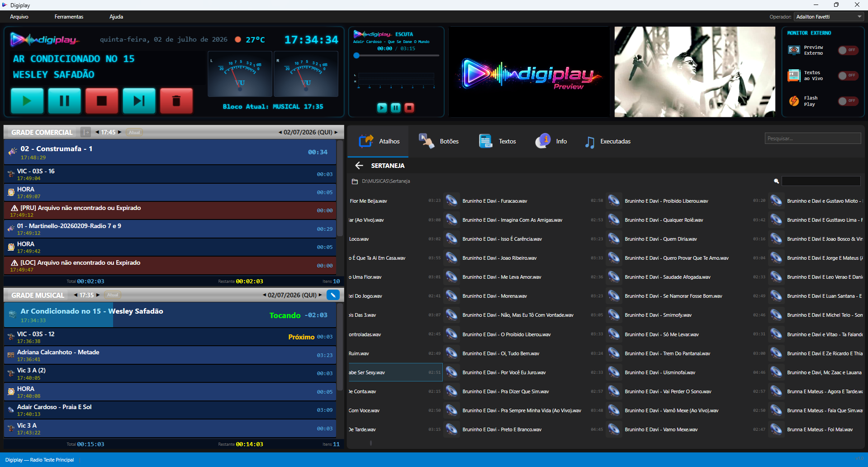This screenshot has height=467, width=868.
Task: Switch to the Botões tab
Action: click(x=438, y=141)
